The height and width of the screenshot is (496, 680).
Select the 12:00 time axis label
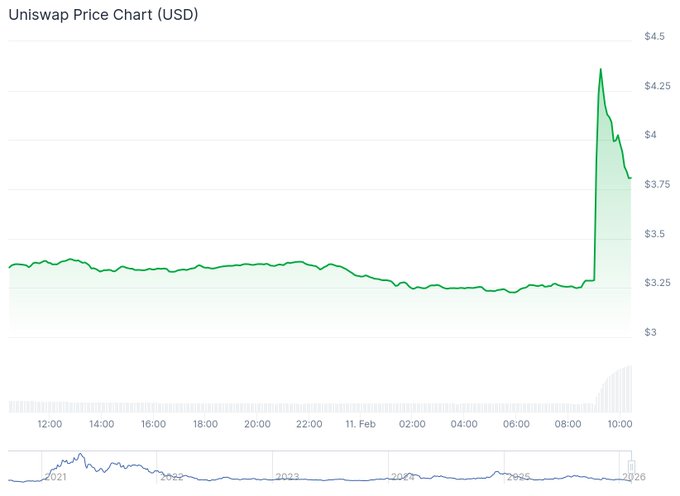pos(50,424)
